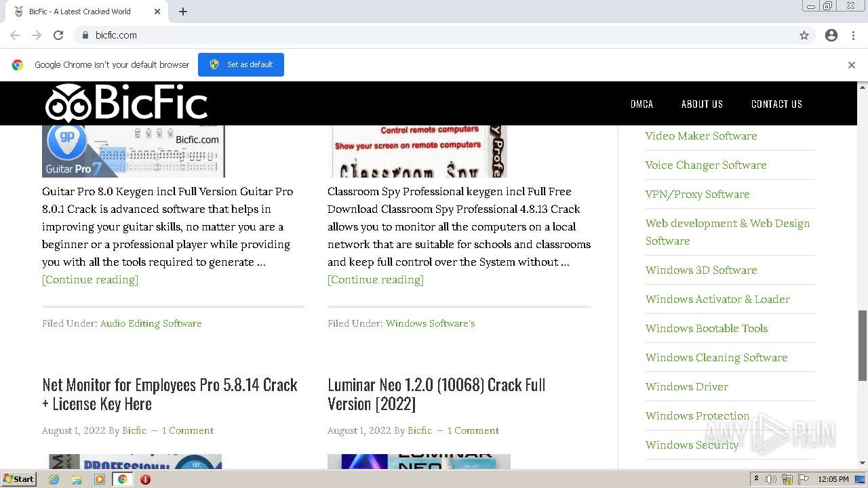Open Windows Activator & Loader category
The image size is (868, 488).
point(717,299)
